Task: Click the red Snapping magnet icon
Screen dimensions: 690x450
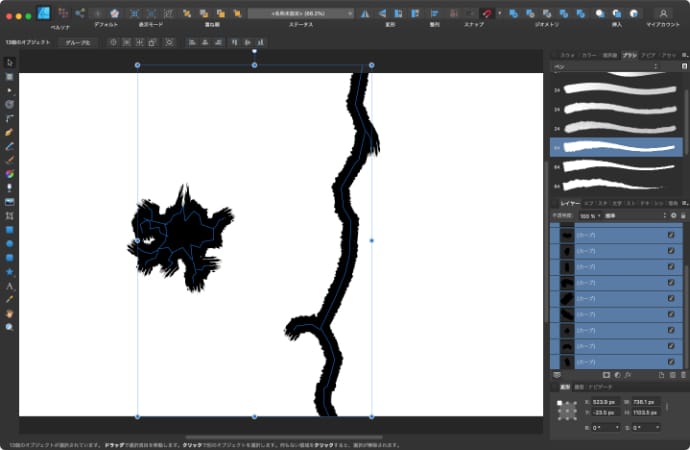Action: pyautogui.click(x=486, y=13)
